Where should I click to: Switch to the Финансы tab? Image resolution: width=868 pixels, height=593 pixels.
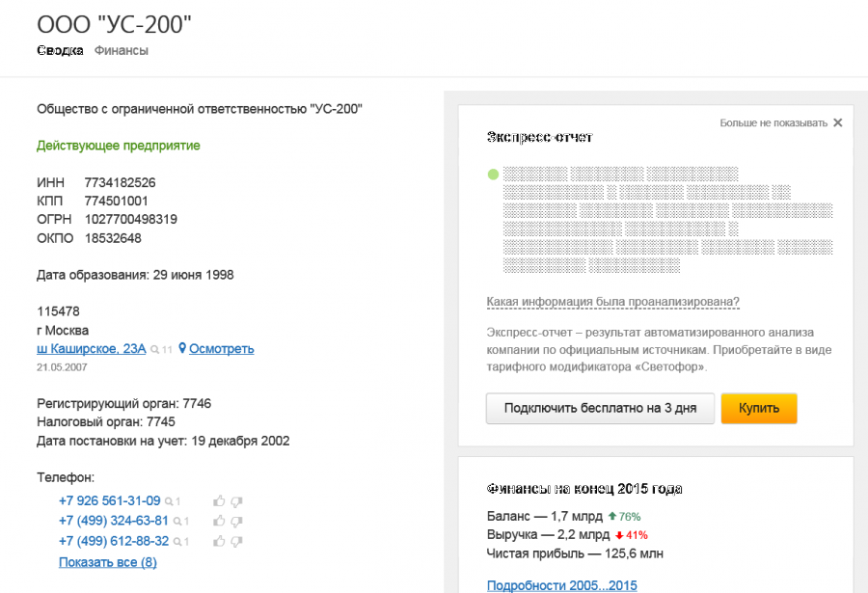(x=121, y=50)
